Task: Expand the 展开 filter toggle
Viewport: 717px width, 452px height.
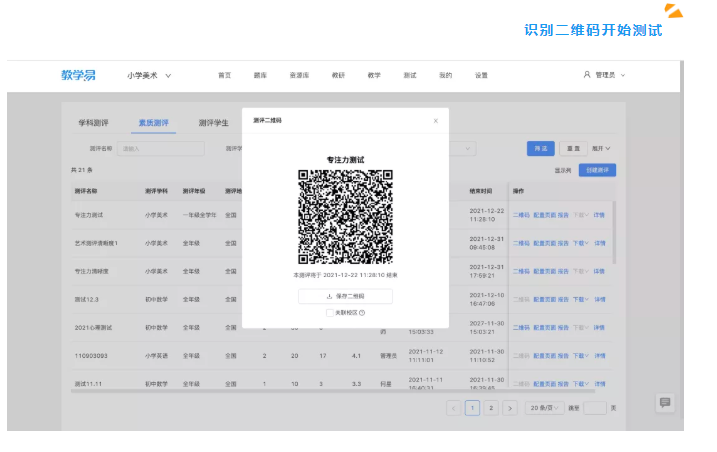Action: pyautogui.click(x=600, y=148)
